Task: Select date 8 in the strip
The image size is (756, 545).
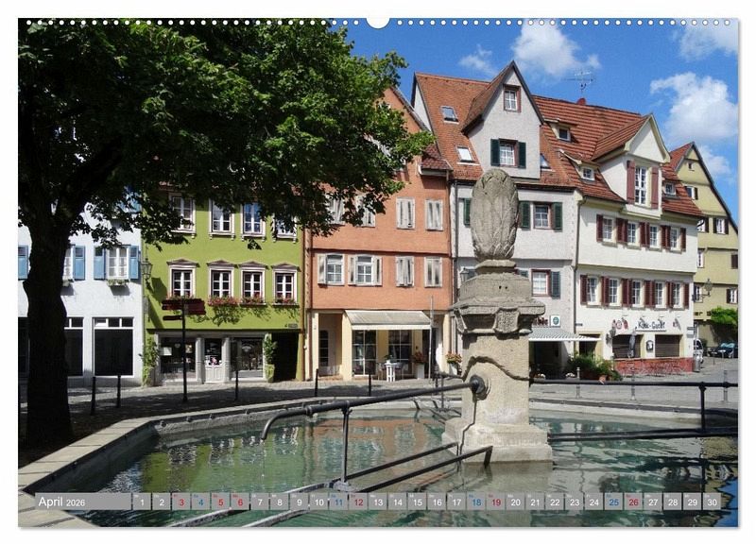Action: coord(280,502)
